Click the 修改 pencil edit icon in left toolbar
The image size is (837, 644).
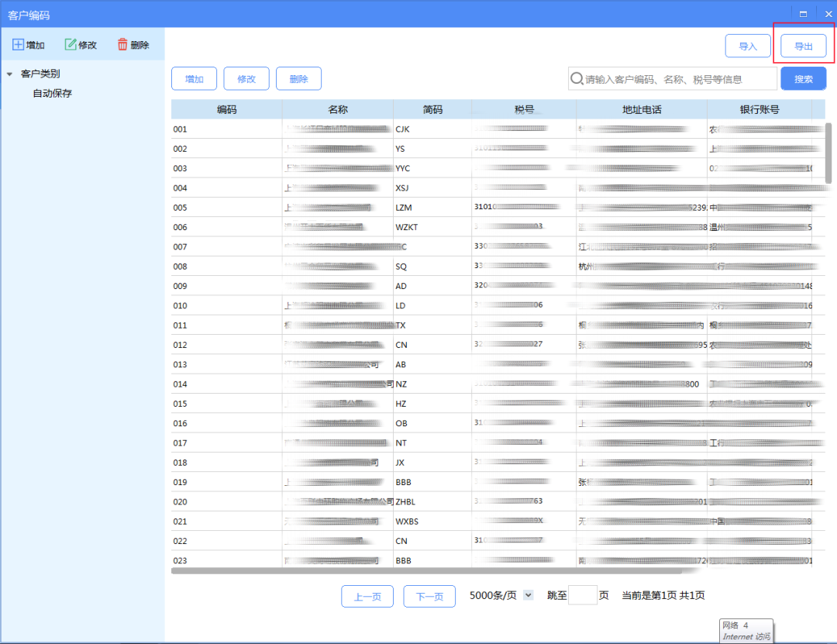[71, 44]
